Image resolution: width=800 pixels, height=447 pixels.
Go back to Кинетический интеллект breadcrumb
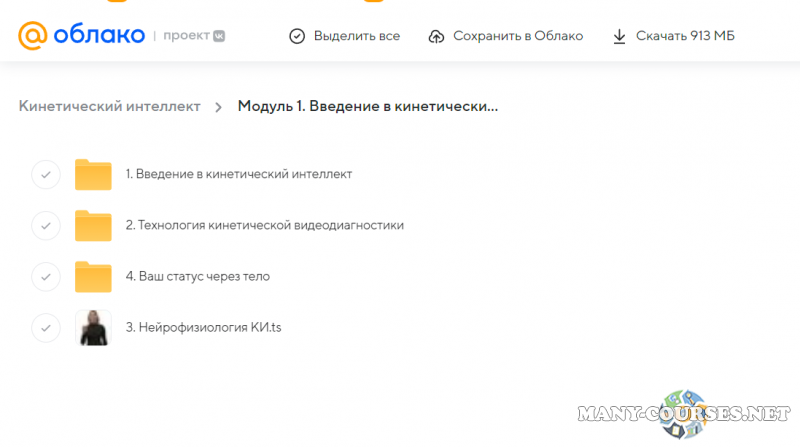(109, 106)
